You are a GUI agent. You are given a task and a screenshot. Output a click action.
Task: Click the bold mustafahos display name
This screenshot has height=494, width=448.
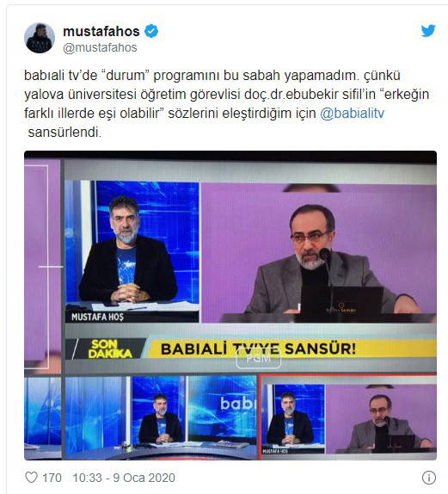pos(101,31)
